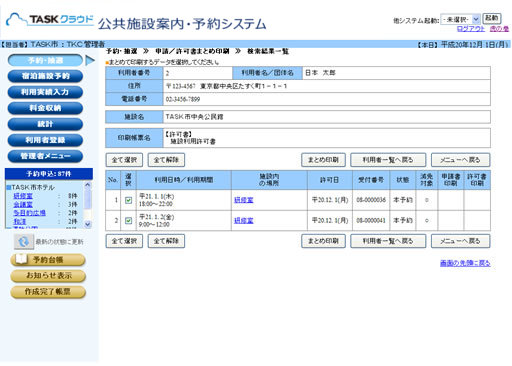Click the refresh icon beside 最新の状態に更新
This screenshot has width=512, height=366.
pyautogui.click(x=23, y=242)
